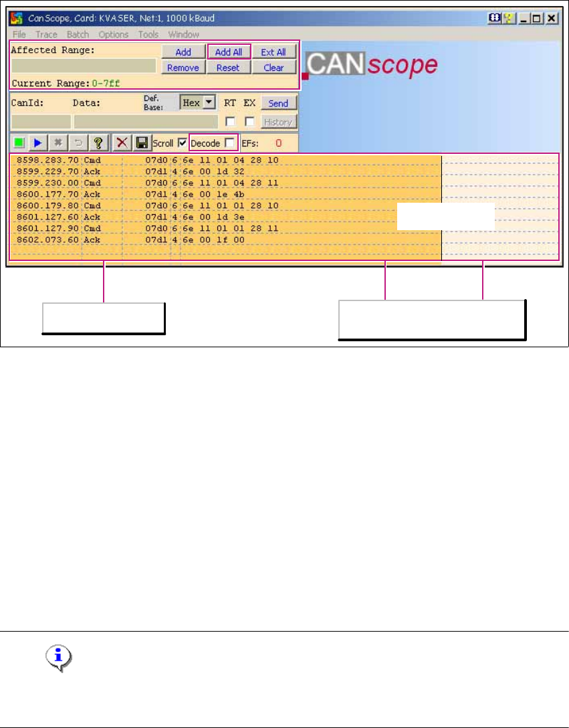Viewport: 569px width, 728px height.
Task: Click the Clear button
Action: coord(274,68)
